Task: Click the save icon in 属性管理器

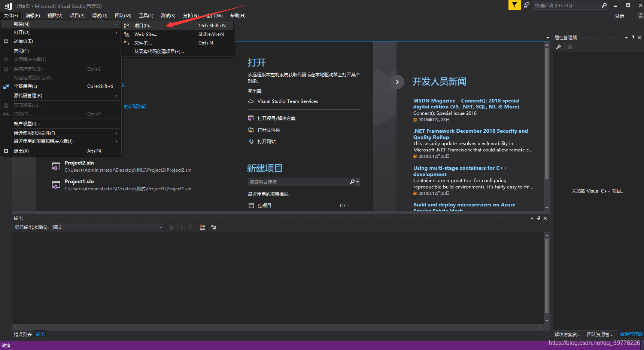Action: [570, 47]
